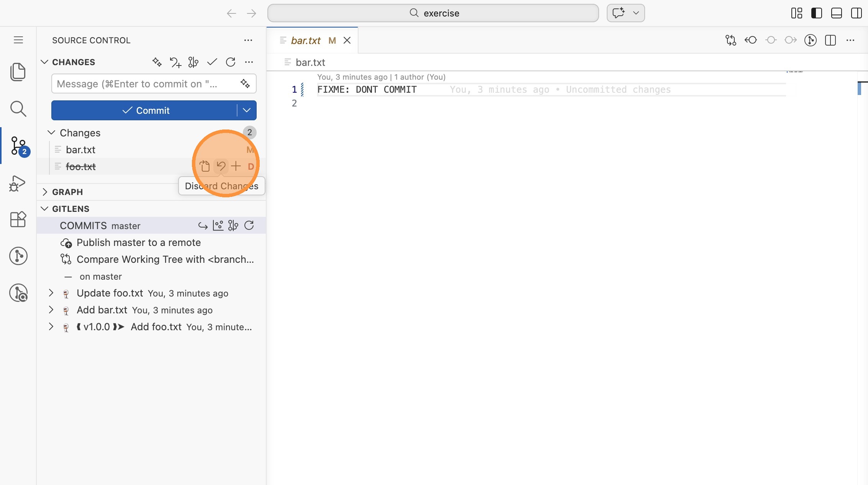Viewport: 868px width, 485px height.
Task: Open the Extensions view icon
Action: pyautogui.click(x=18, y=220)
